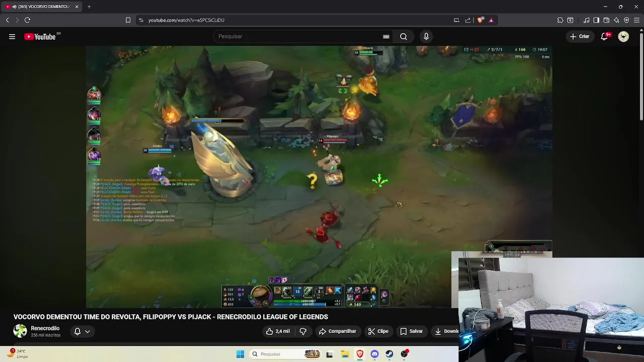
Task: Bookmark this page
Action: (128, 20)
